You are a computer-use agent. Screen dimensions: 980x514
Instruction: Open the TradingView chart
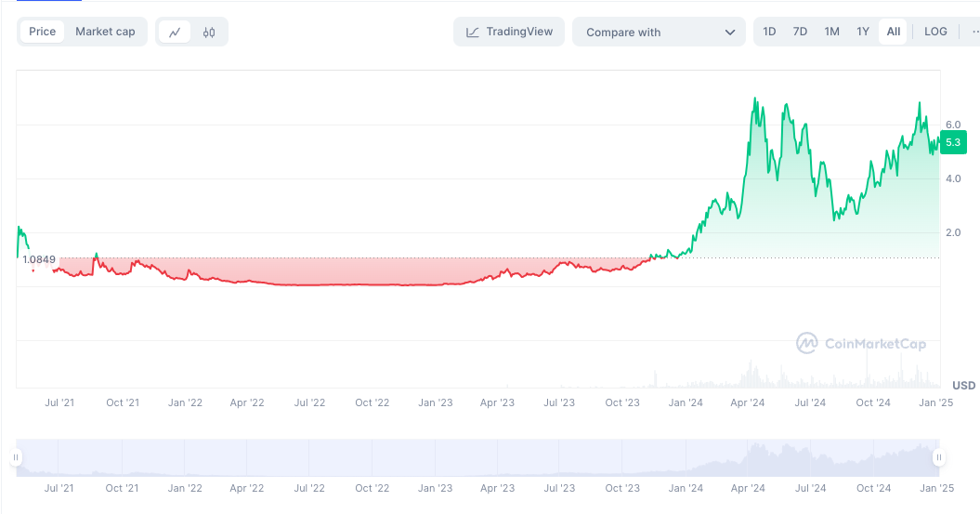point(509,32)
